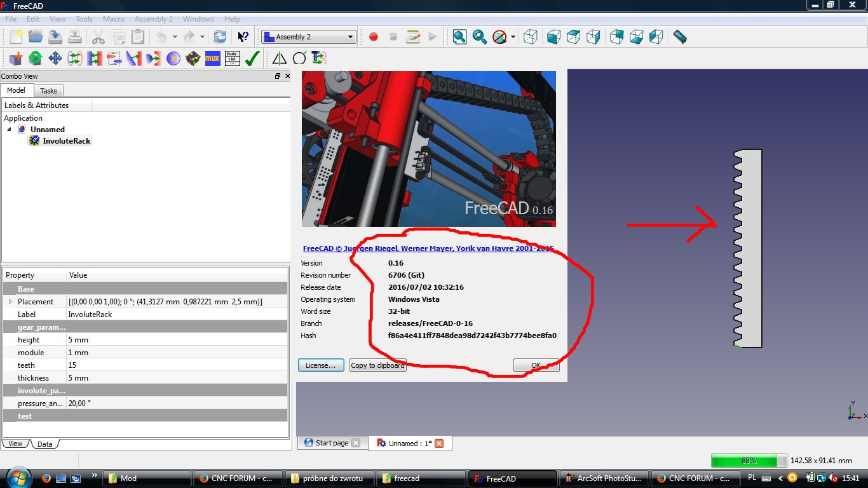
Task: Save the current document
Action: click(x=55, y=37)
